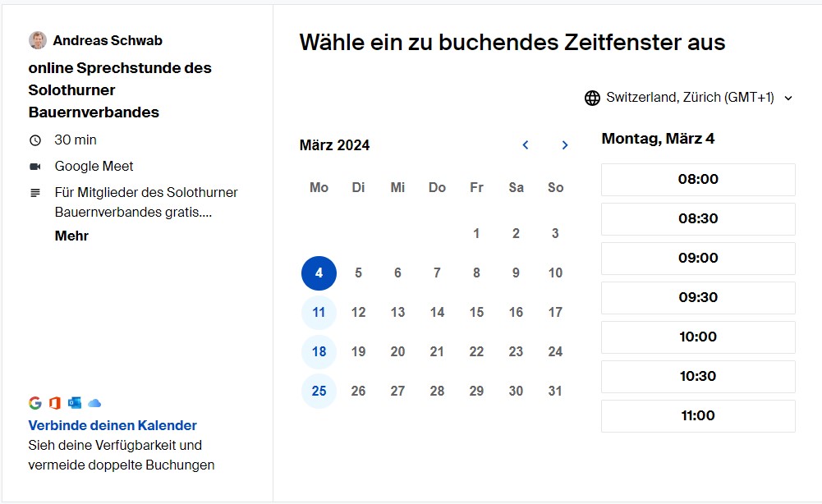Pick the 10:30 time slot

point(698,376)
